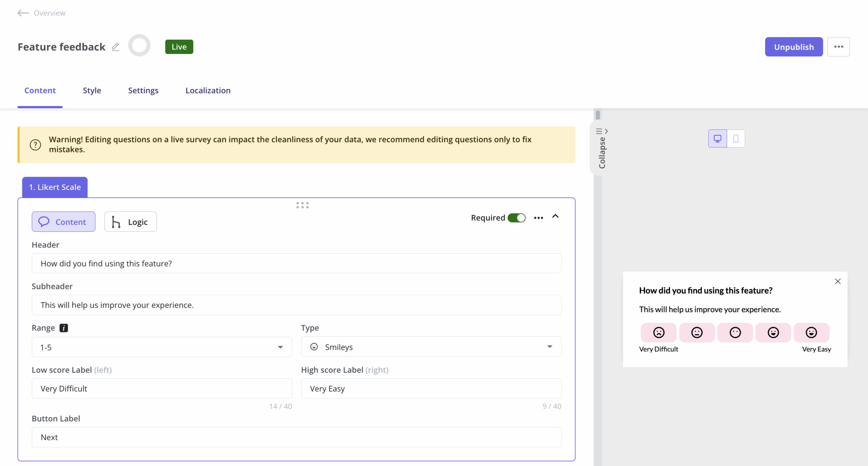Collapse the Likert Scale question card

coord(555,216)
